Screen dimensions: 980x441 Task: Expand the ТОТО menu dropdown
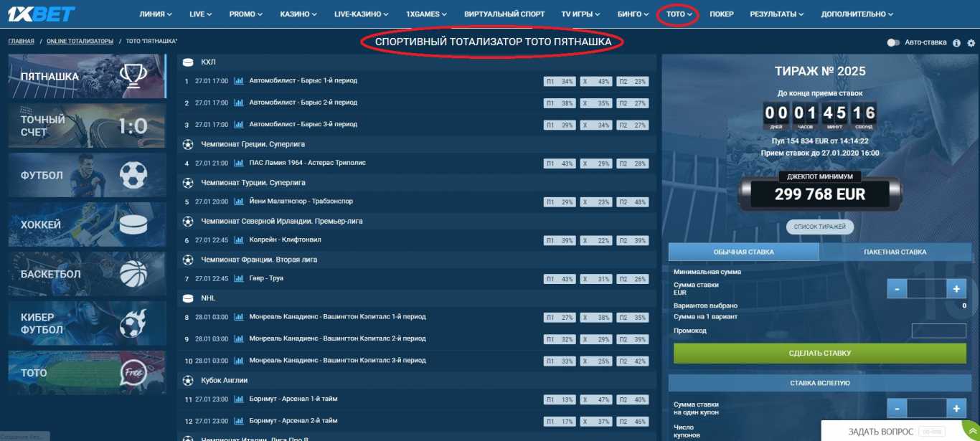pos(677,13)
